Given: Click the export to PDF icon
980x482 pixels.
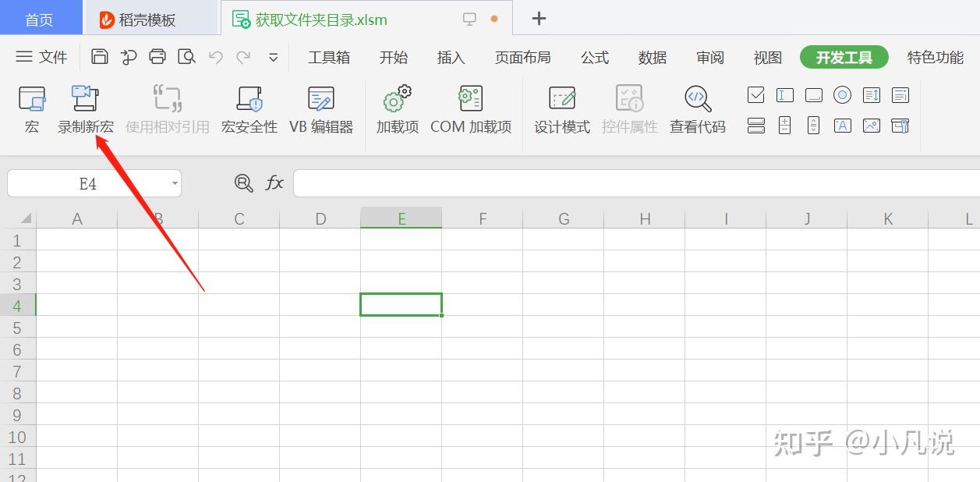Looking at the screenshot, I should 129,57.
